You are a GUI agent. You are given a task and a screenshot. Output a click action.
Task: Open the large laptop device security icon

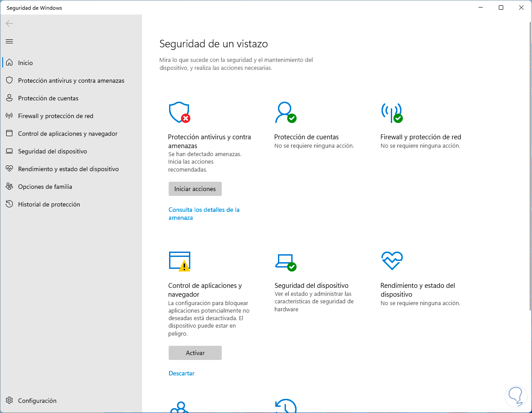[x=285, y=262]
